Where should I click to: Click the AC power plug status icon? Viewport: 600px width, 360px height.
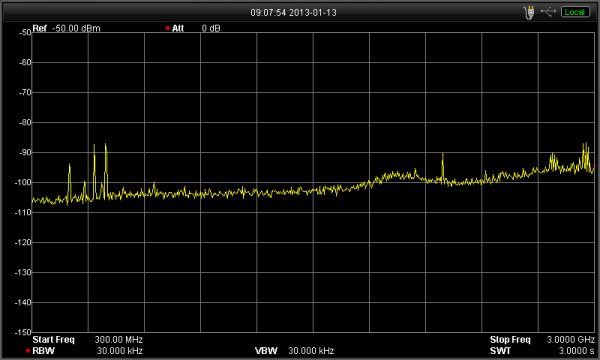point(530,13)
